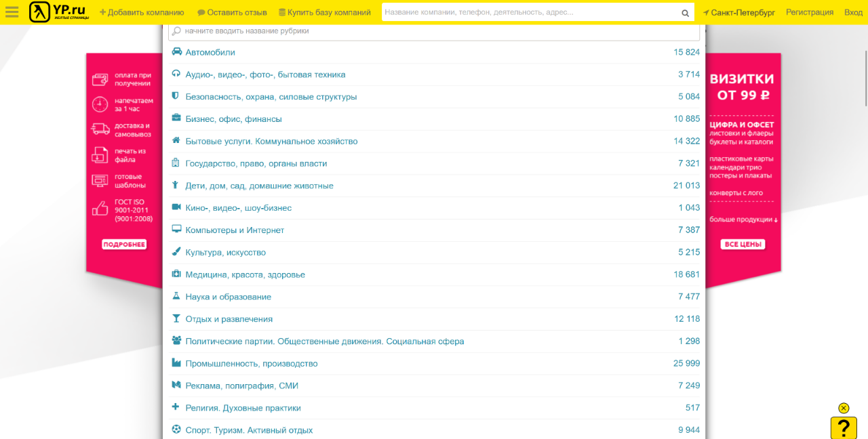Open the Вход login link

click(853, 12)
